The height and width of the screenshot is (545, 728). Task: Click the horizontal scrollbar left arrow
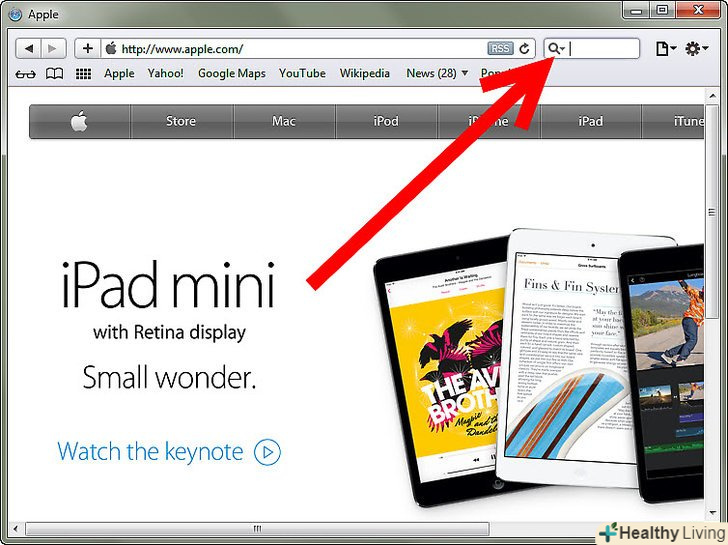(x=16, y=529)
